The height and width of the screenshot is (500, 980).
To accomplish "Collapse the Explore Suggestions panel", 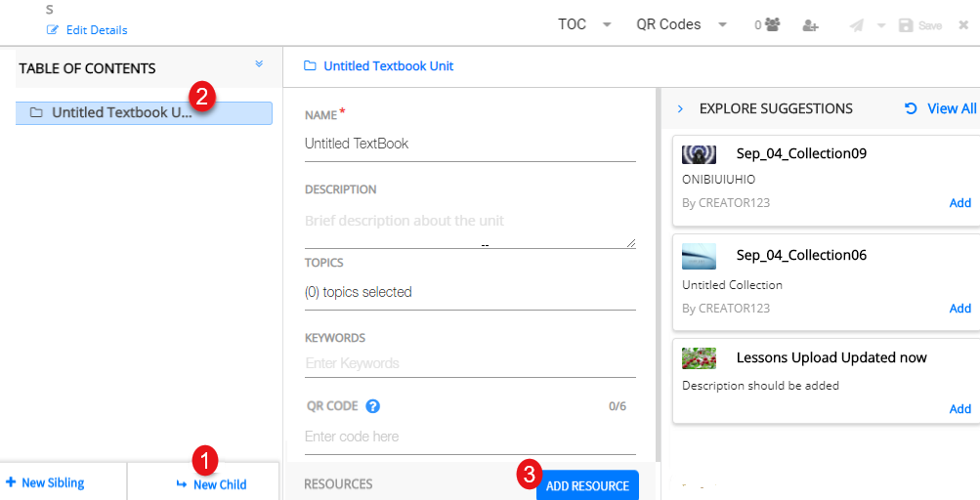I will coord(680,108).
